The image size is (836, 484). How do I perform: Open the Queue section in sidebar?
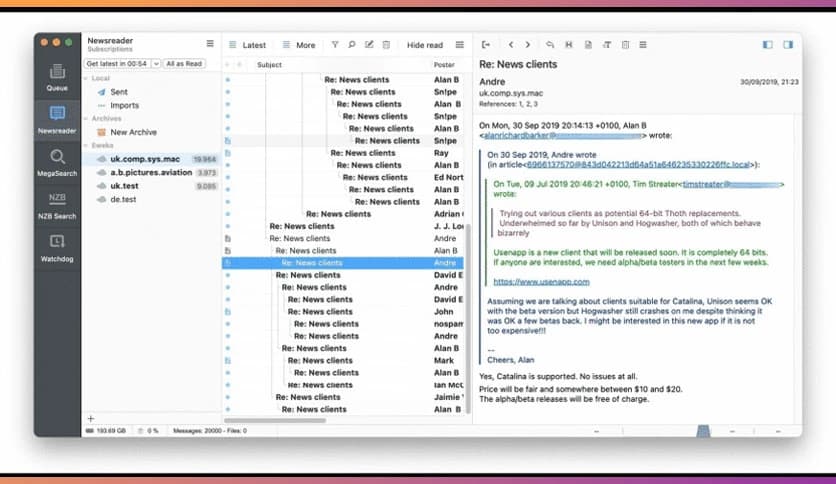click(x=57, y=77)
